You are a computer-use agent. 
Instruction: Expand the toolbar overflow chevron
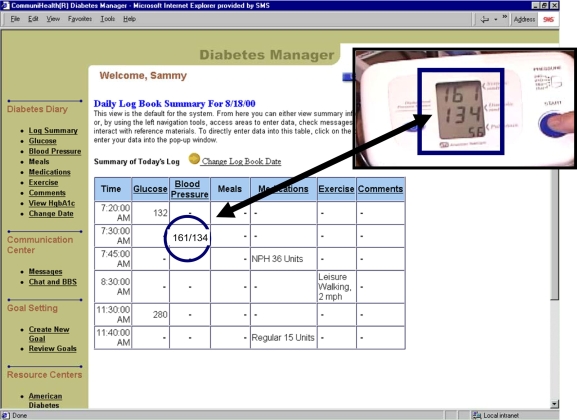tap(505, 17)
